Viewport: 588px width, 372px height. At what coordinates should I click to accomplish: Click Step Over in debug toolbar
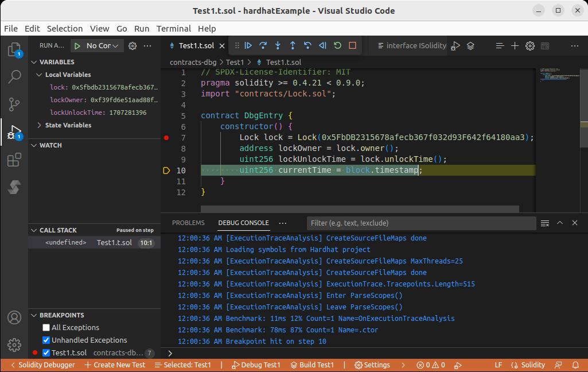(263, 46)
